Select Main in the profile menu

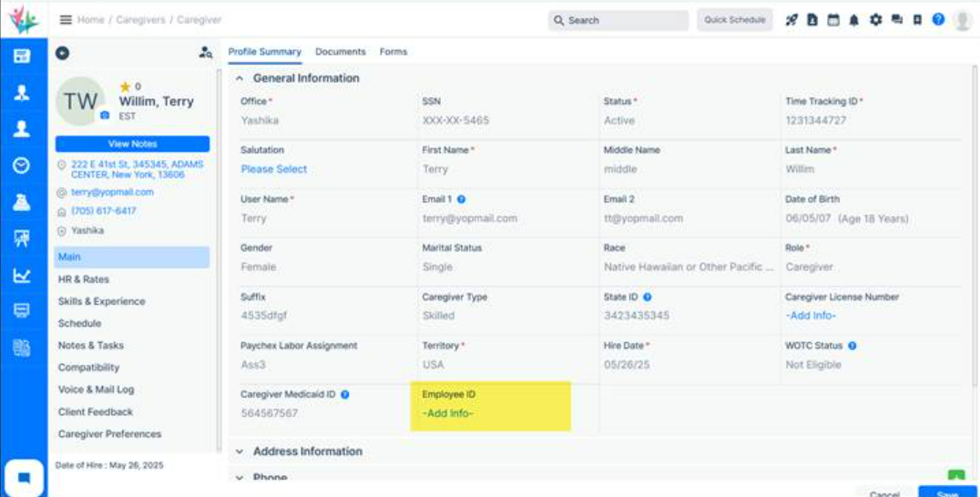pyautogui.click(x=132, y=258)
